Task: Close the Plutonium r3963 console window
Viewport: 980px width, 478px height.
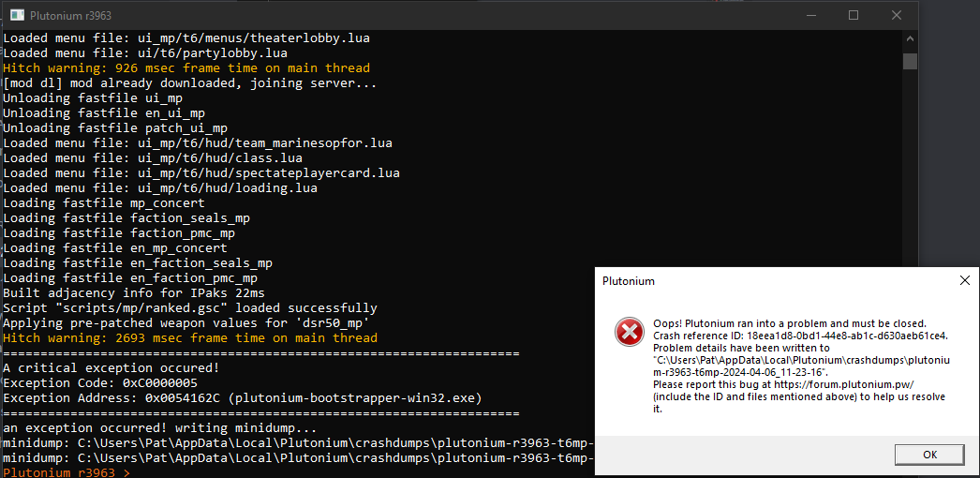Action: 896,16
